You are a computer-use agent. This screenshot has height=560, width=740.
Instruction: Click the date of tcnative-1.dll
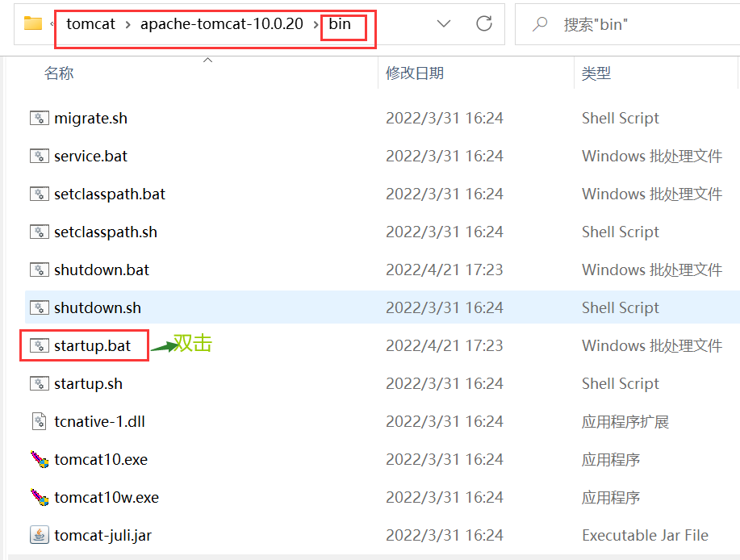point(445,421)
